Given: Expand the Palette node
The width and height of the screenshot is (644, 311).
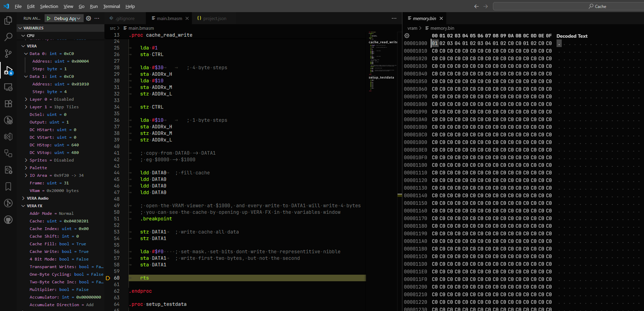Looking at the screenshot, I should 26,168.
